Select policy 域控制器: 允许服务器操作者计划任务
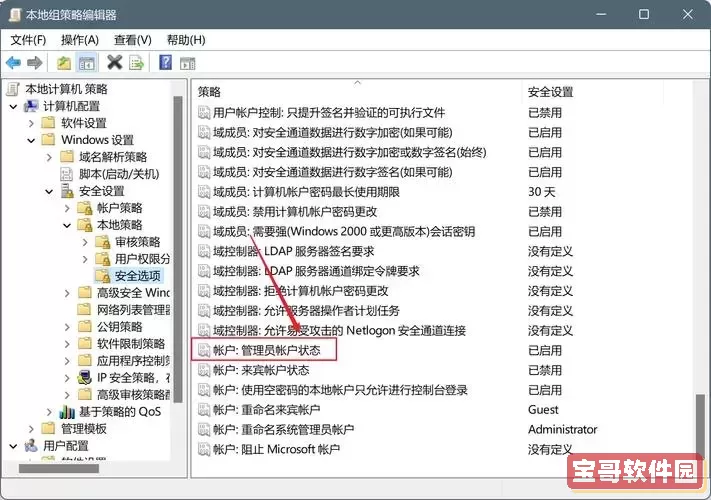Viewport: 711px width, 500px height. pyautogui.click(x=306, y=311)
